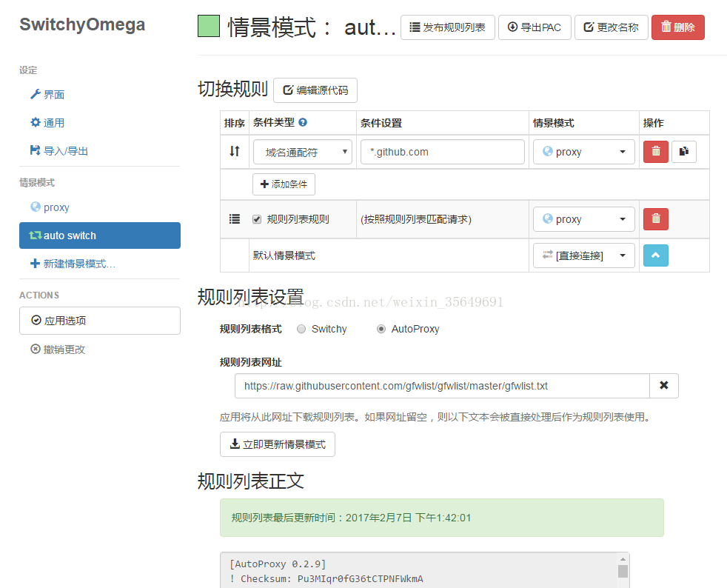Viewport: 727px width, 588px height.
Task: Click the 规则列表最后更新时间 notice text
Action: click(351, 518)
